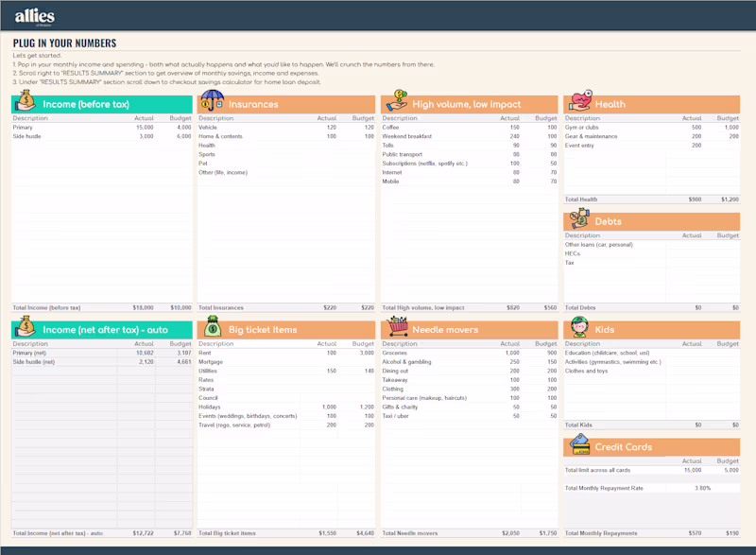Click the Total limit across all cards value 15,000
The image size is (756, 555).
tap(693, 470)
